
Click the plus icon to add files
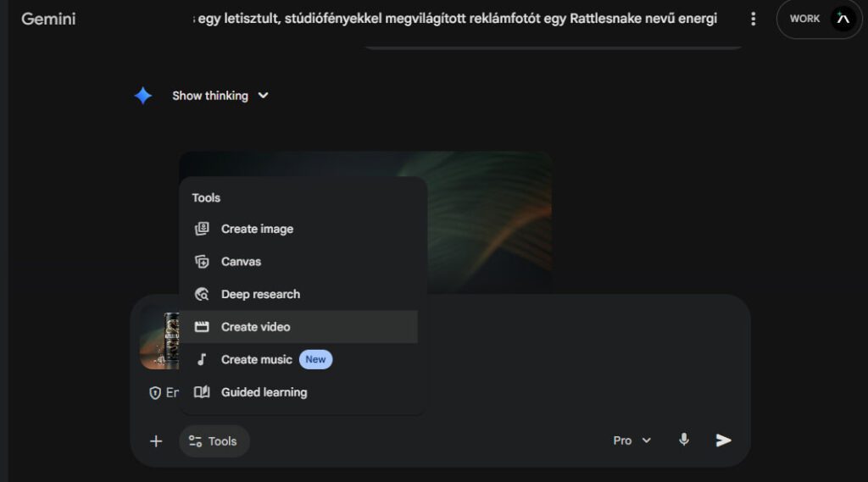coord(156,441)
